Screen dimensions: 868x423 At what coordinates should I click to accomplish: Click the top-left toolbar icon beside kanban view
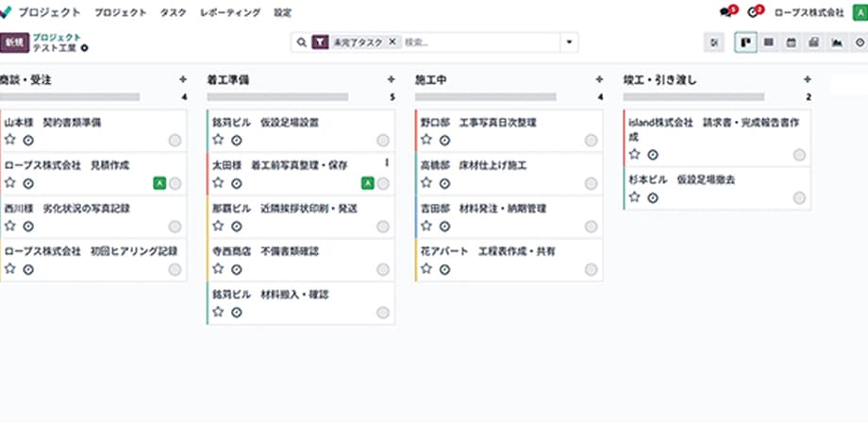click(x=714, y=42)
